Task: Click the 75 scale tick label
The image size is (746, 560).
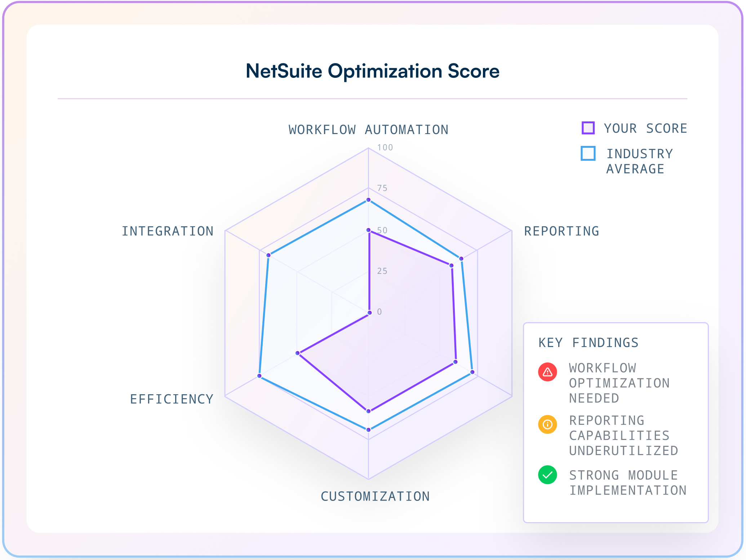Action: pos(382,188)
